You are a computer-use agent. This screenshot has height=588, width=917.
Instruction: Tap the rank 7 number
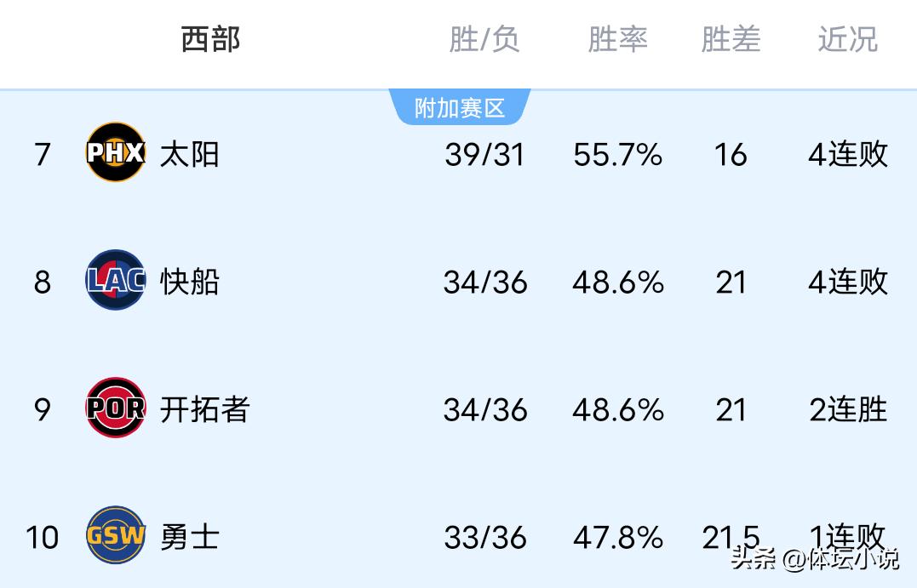click(43, 155)
